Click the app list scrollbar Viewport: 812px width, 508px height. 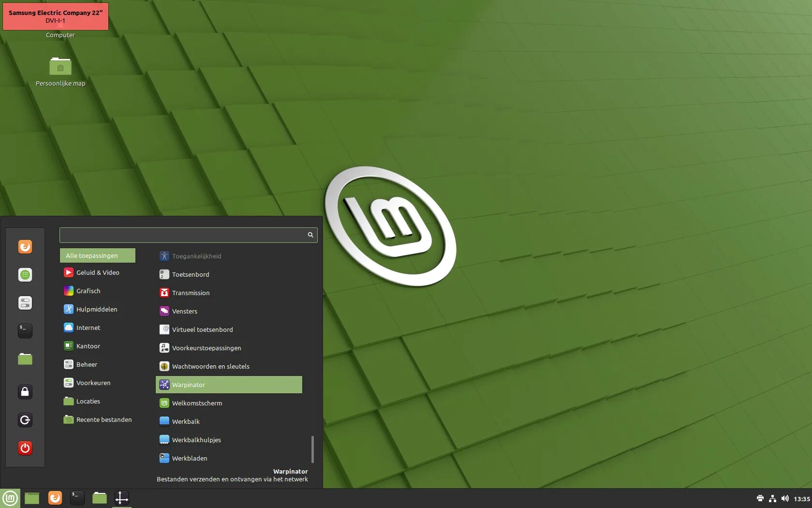tap(313, 450)
